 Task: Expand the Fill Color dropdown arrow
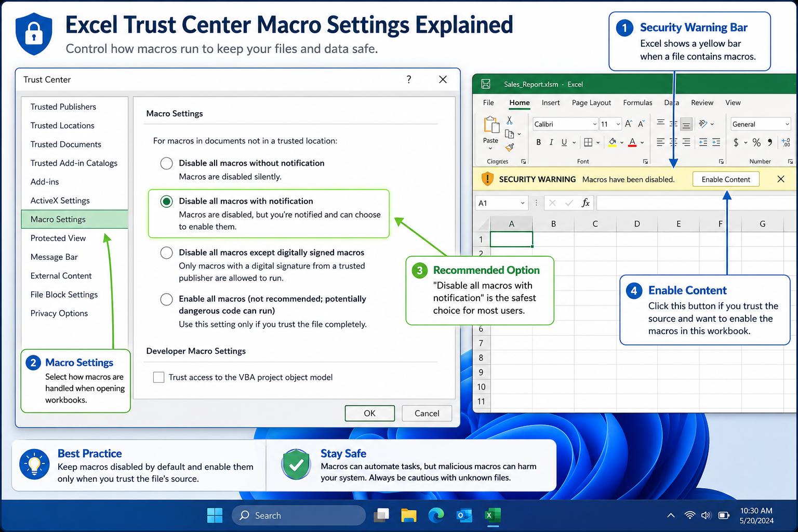click(622, 142)
